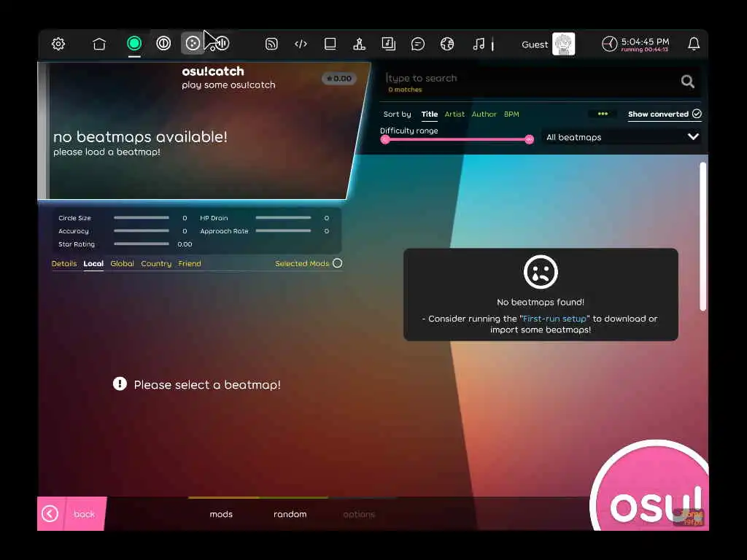Open the mods footer button
The image size is (747, 560).
tap(221, 514)
